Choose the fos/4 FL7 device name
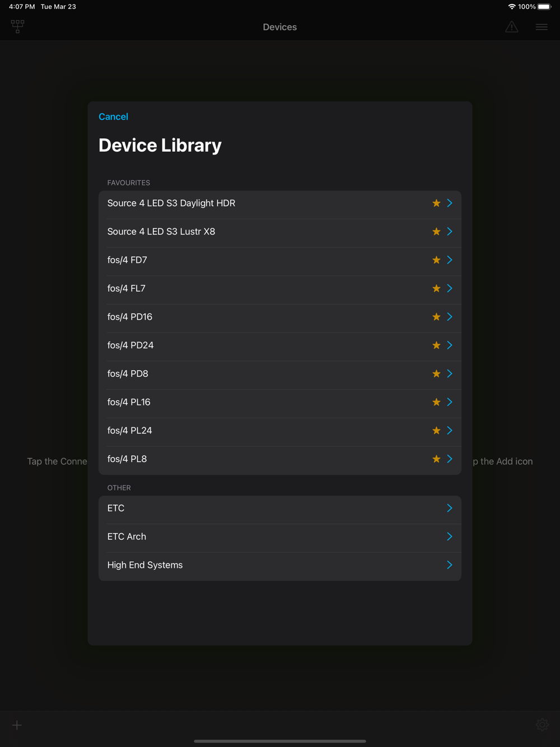This screenshot has width=560, height=747. (127, 288)
